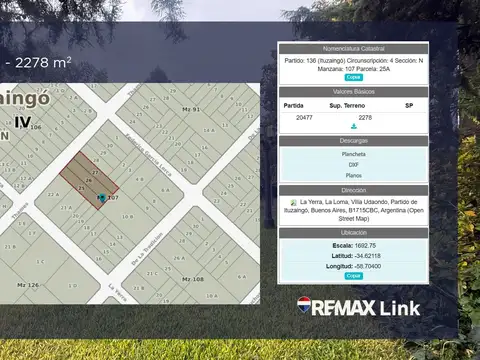
Task: Click the Partida column header
Action: click(x=293, y=106)
